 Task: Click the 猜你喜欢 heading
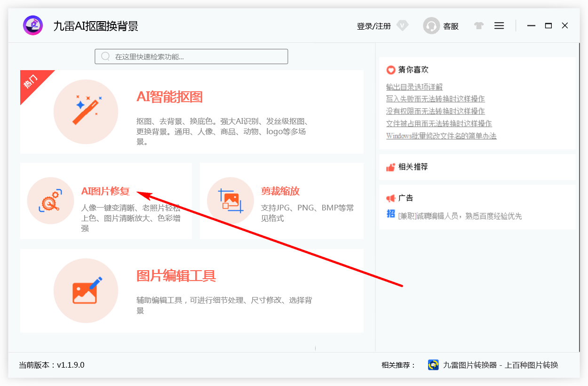point(413,70)
